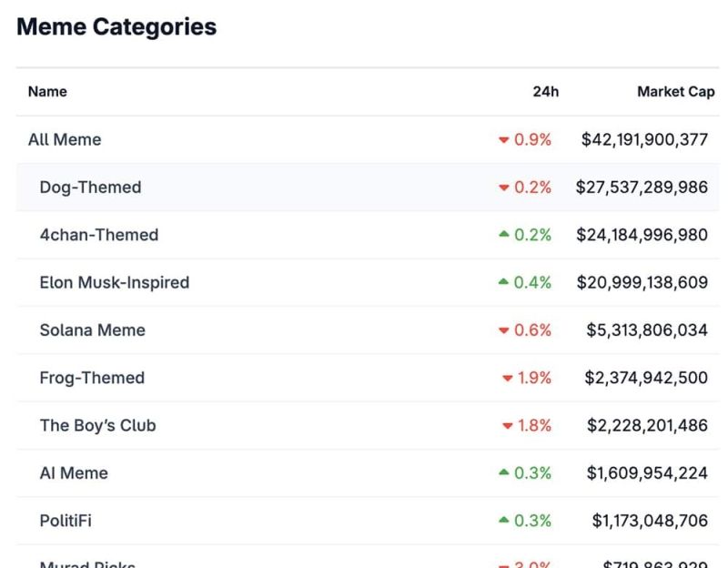Open Elon Musk-Inspired category
The image size is (728, 568).
[115, 282]
